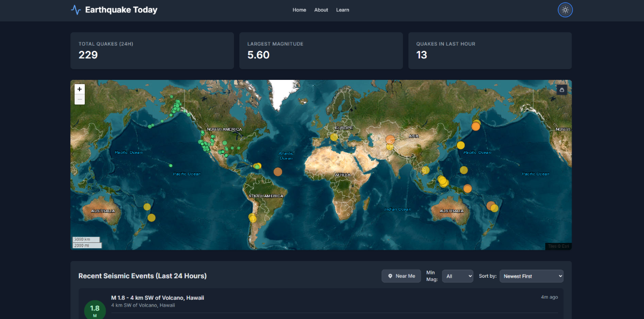Navigate to the Learn section
Image resolution: width=644 pixels, height=319 pixels.
point(342,10)
